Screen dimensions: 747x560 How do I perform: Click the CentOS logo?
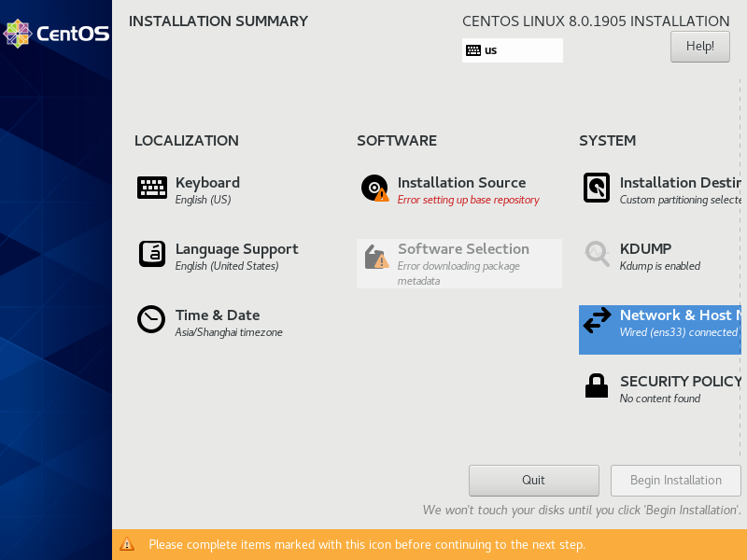click(56, 34)
